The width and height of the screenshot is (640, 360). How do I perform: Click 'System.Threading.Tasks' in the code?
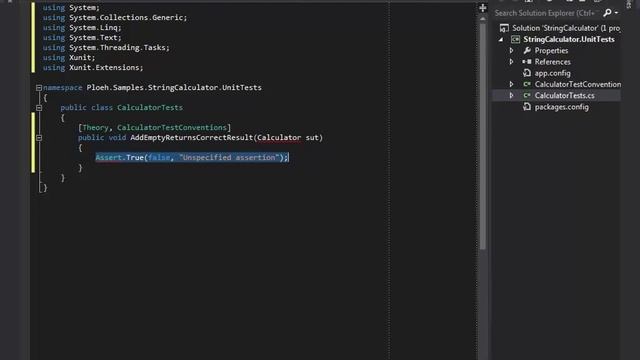[x=118, y=48]
